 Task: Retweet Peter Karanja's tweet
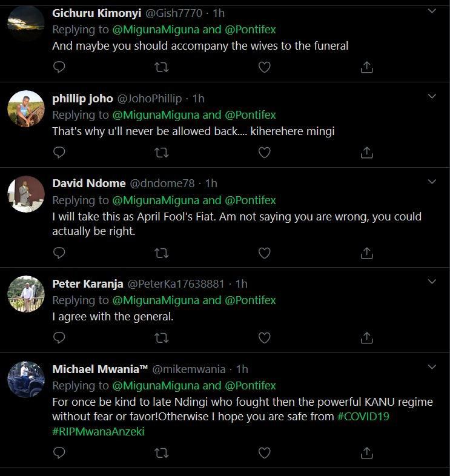pos(161,338)
